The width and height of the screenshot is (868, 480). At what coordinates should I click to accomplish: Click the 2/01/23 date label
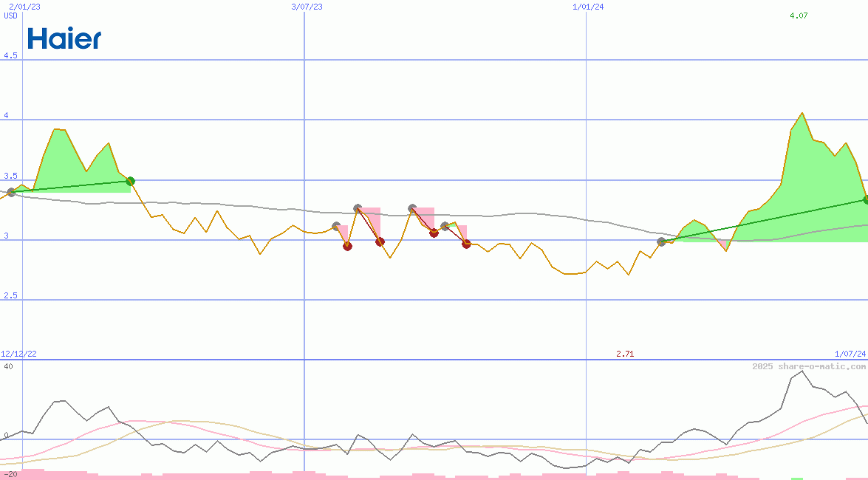pyautogui.click(x=24, y=7)
